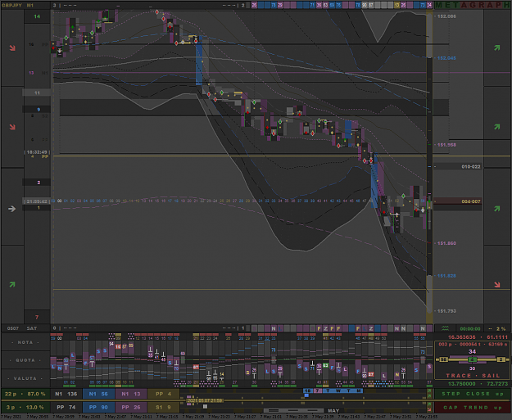
Task: Click the red 7 level label
Action: point(37,317)
